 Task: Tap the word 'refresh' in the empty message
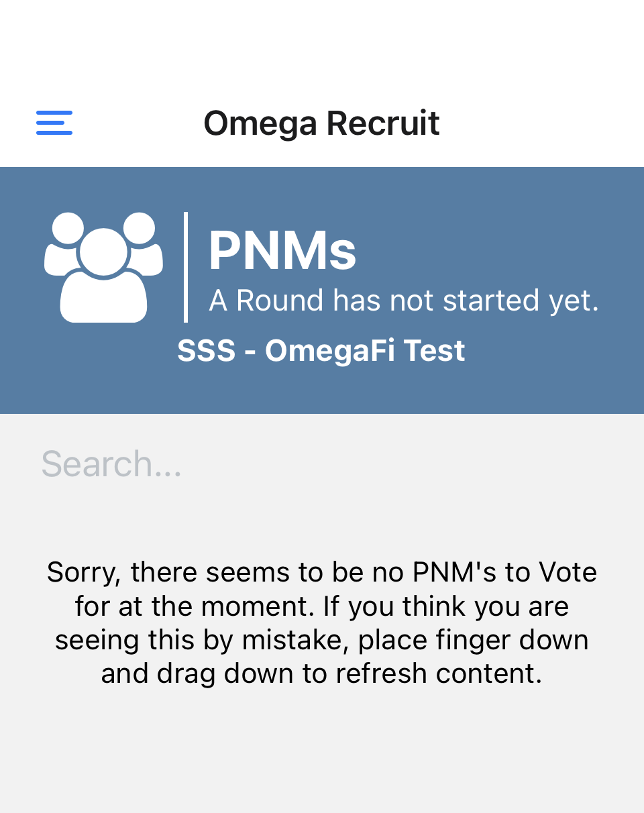pos(381,673)
